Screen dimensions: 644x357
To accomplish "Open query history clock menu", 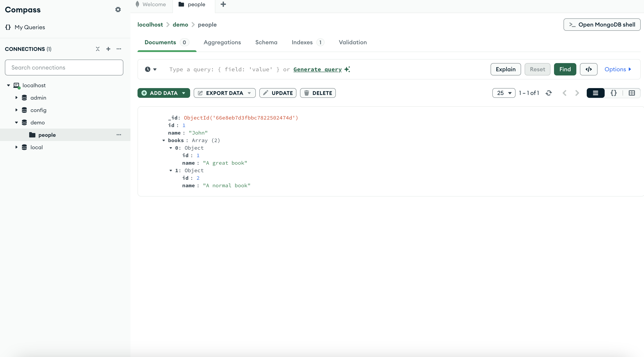I will (x=151, y=69).
